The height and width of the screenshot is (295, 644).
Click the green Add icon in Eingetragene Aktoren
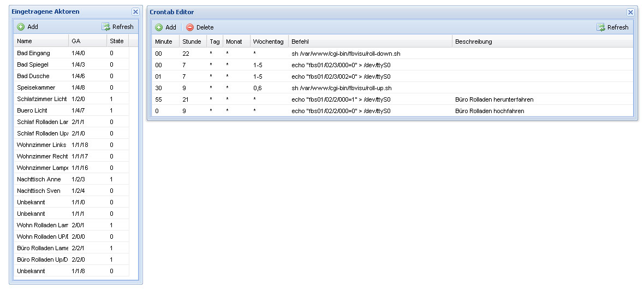[x=21, y=27]
